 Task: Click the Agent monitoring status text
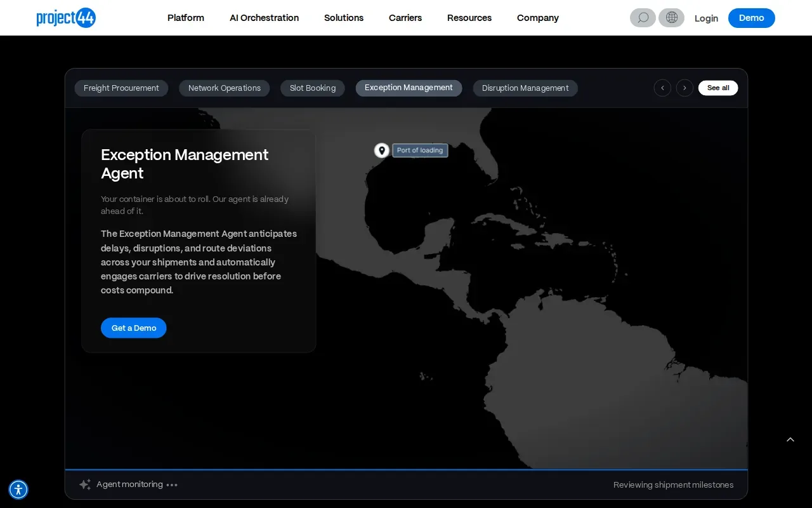129,485
